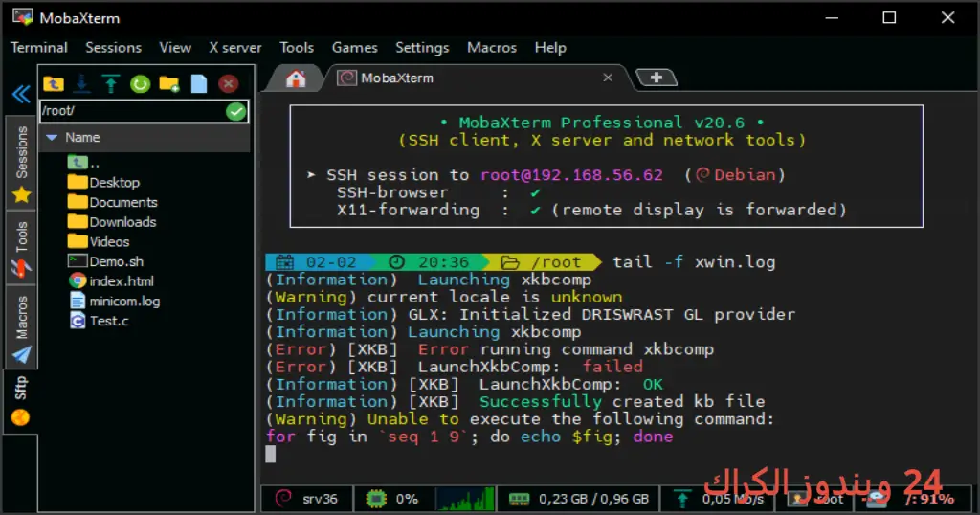
Task: Download selected file from SFTP toolbar
Action: pyautogui.click(x=82, y=83)
